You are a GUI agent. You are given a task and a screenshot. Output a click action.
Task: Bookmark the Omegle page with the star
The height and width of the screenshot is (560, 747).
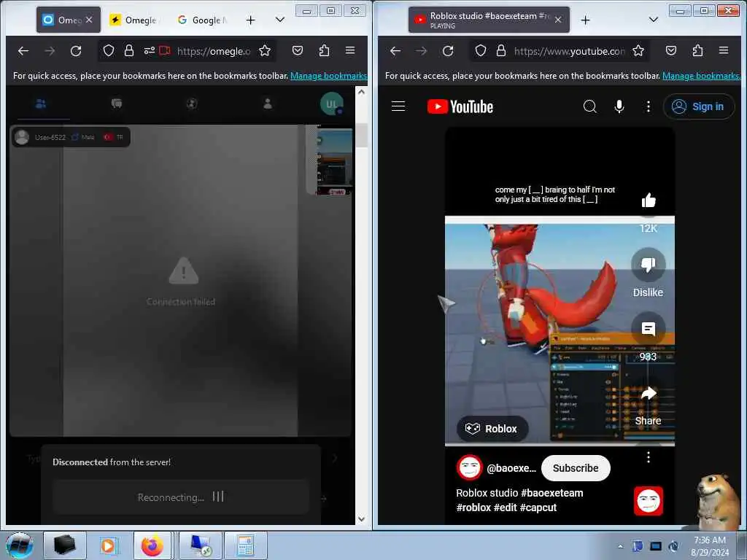tap(265, 51)
